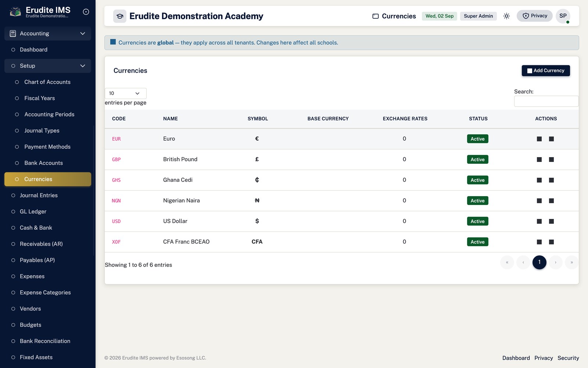Collapse the Accounting menu chevron
Screen dimensions: 588x368
[x=83, y=33]
